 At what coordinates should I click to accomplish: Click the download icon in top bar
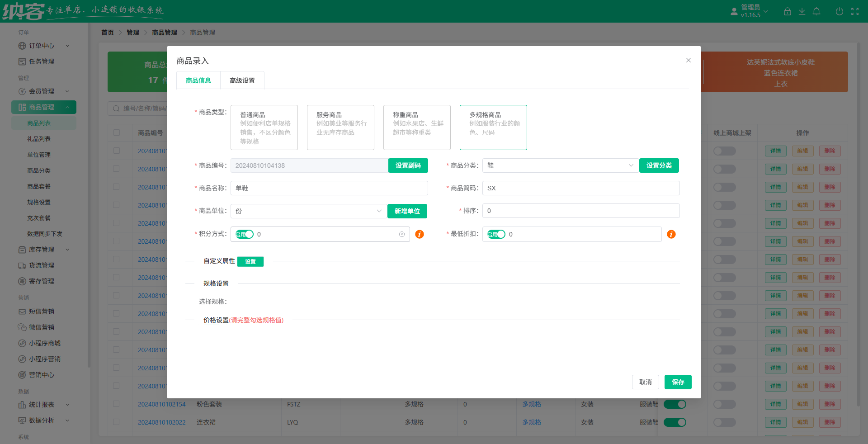pos(802,11)
